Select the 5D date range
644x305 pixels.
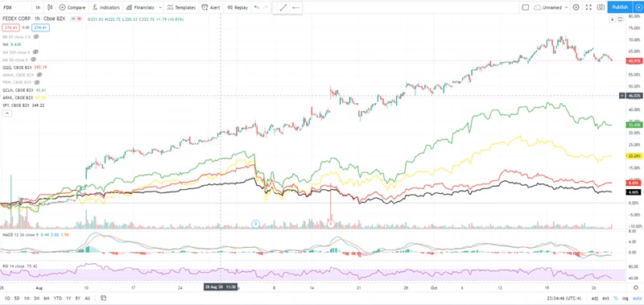[x=16, y=298]
